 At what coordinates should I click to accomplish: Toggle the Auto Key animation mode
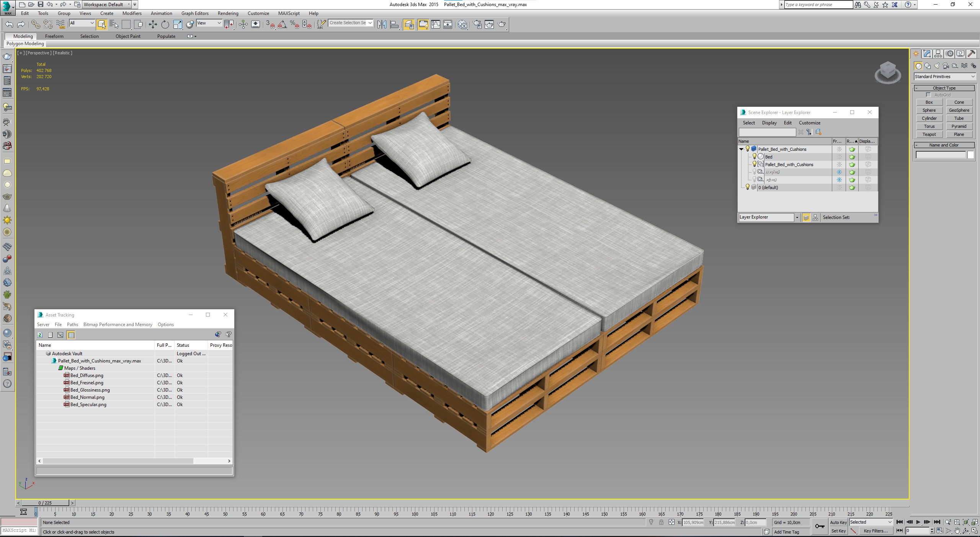(838, 522)
